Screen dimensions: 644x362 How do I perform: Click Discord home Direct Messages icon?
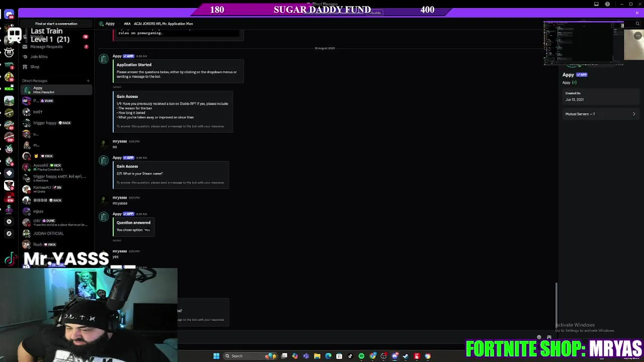pyautogui.click(x=9, y=14)
